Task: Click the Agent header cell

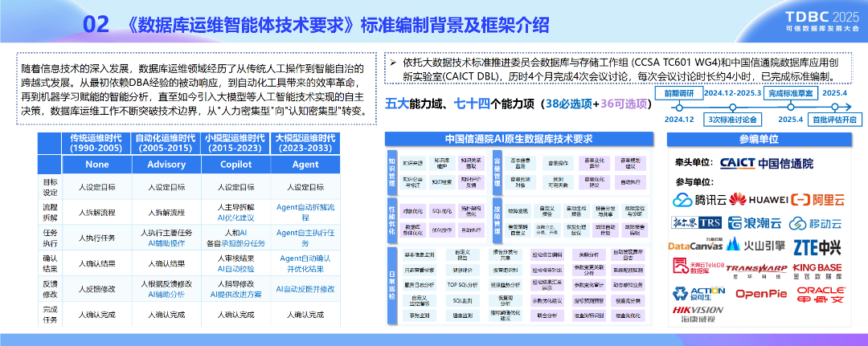Action: pyautogui.click(x=305, y=165)
